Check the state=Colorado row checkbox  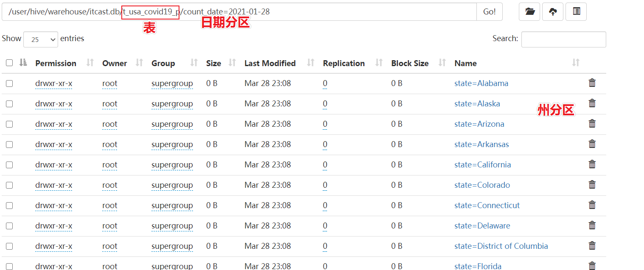[x=9, y=185]
